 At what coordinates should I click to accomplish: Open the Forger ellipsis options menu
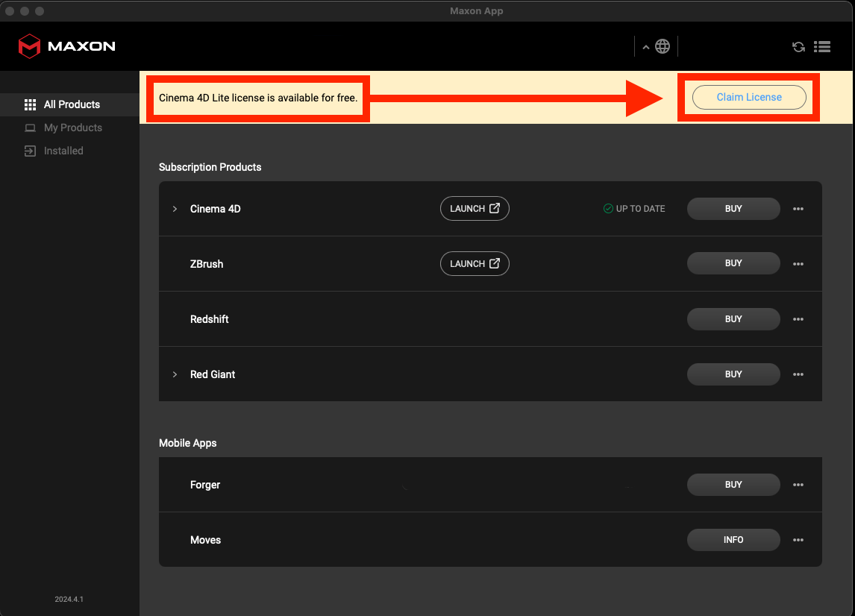coord(798,485)
